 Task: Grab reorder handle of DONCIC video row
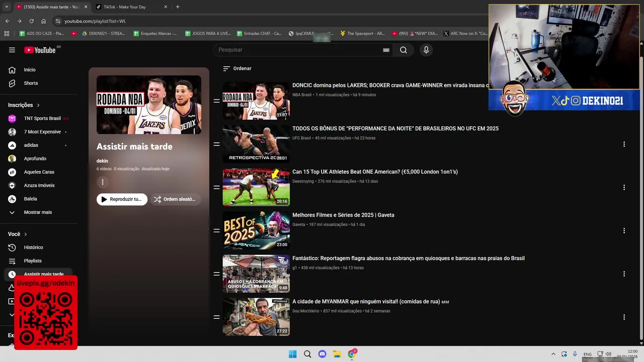[x=216, y=101]
